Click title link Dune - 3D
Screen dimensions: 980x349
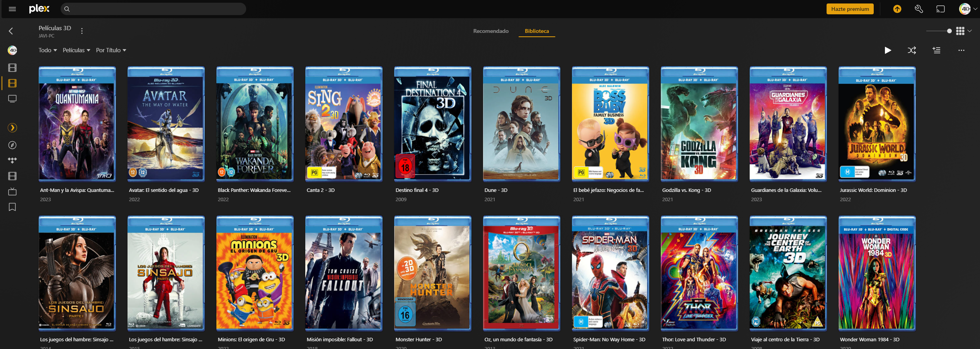[x=496, y=190]
